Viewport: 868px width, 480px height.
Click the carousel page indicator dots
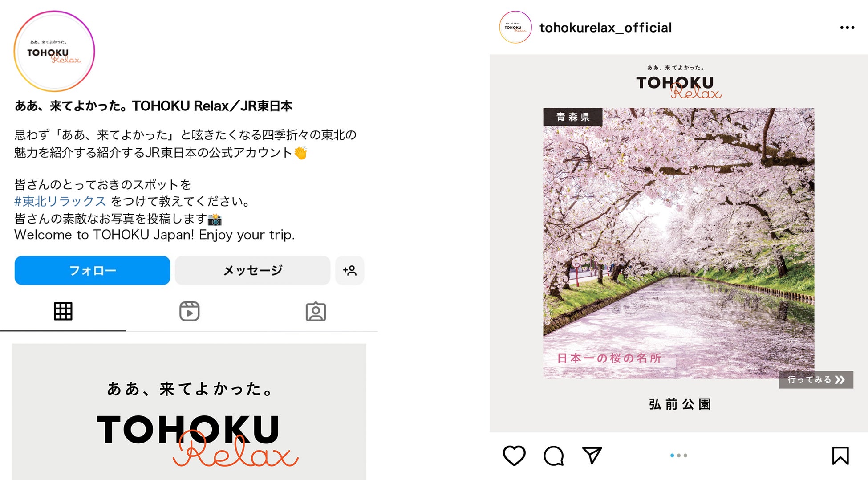[x=679, y=456]
